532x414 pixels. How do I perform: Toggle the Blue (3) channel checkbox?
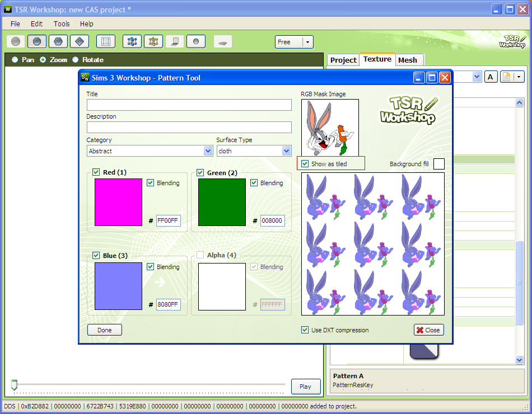(x=96, y=255)
